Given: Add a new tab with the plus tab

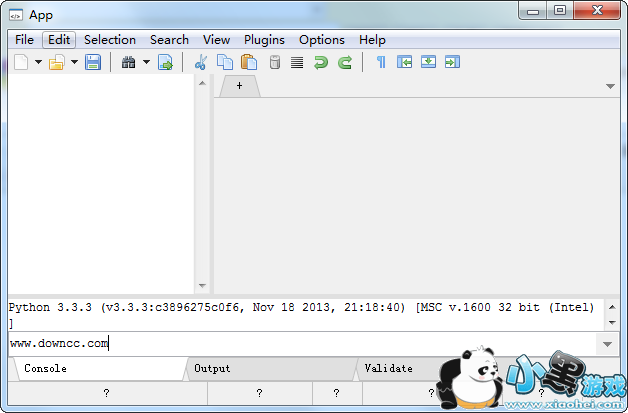Looking at the screenshot, I should click(240, 86).
